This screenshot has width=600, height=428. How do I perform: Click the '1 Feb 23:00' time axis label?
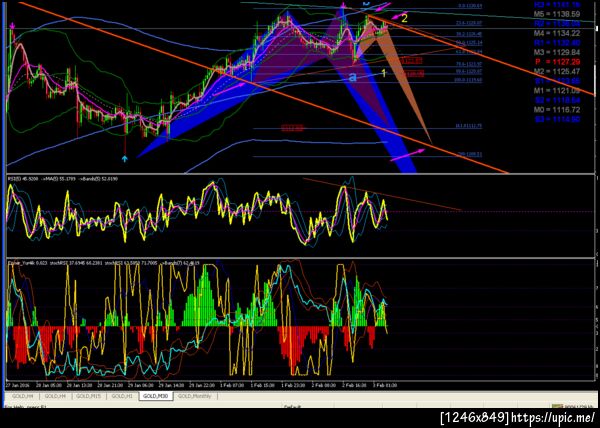293,386
